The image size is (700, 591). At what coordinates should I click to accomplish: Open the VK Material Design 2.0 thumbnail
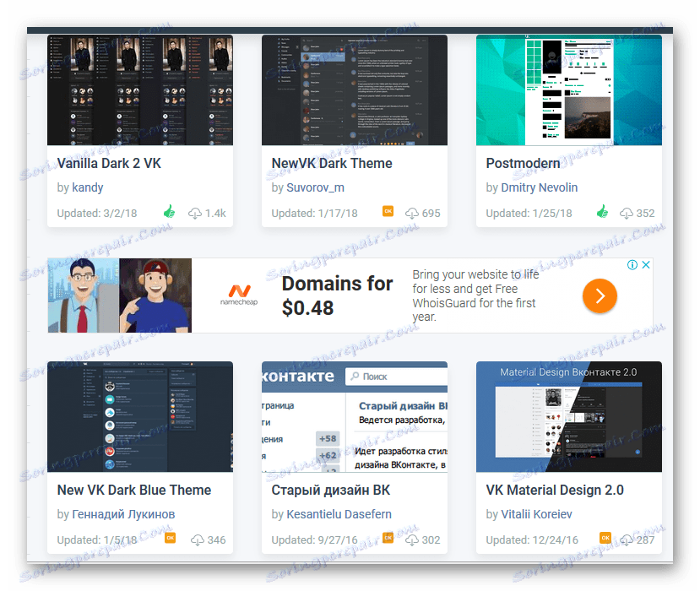569,416
